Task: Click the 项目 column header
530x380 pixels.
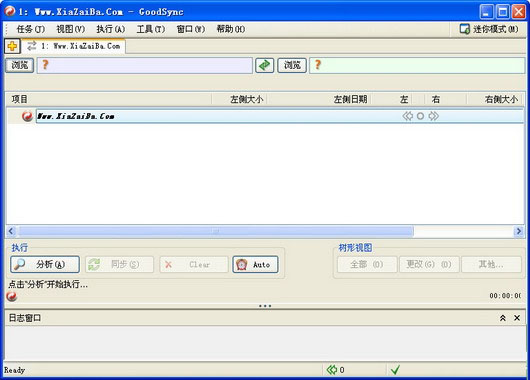Action: [x=108, y=99]
